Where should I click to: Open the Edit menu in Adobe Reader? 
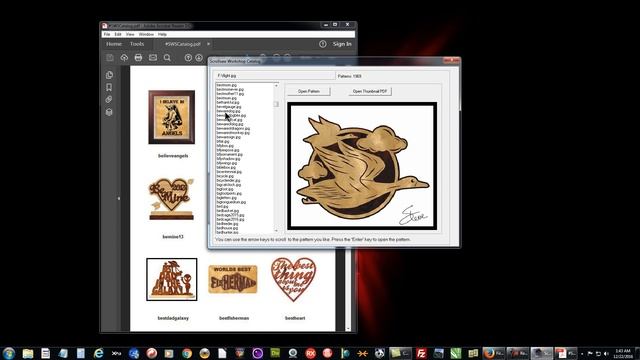click(x=118, y=34)
